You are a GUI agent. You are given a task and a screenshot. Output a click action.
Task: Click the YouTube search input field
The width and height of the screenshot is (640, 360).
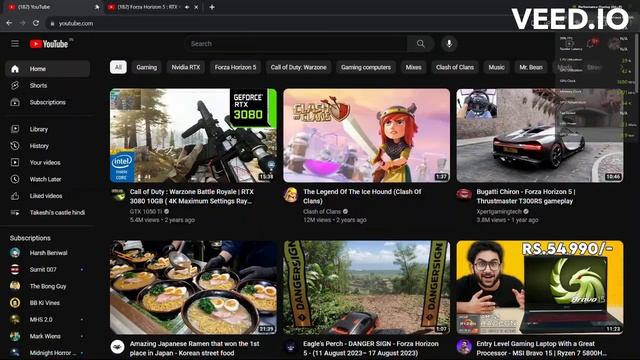pyautogui.click(x=297, y=44)
